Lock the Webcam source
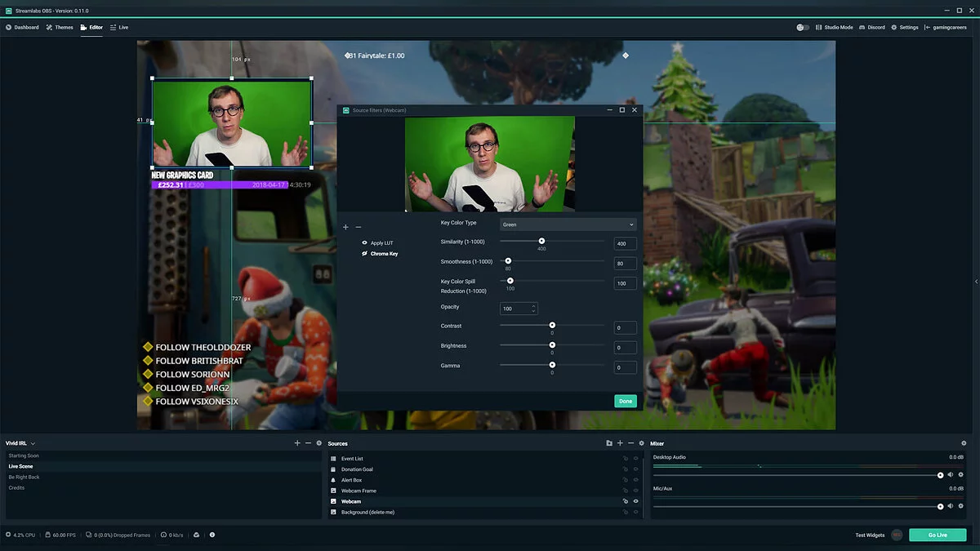980x551 pixels. [x=626, y=501]
